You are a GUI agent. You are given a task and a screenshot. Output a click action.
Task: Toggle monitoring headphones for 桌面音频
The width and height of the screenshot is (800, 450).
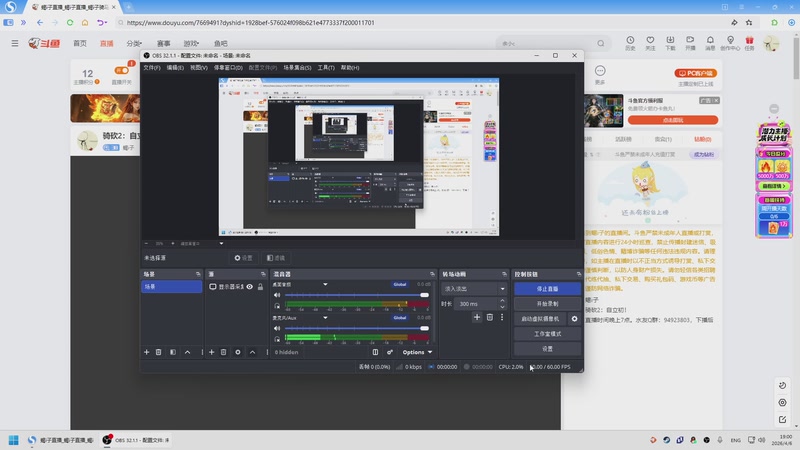point(277,306)
